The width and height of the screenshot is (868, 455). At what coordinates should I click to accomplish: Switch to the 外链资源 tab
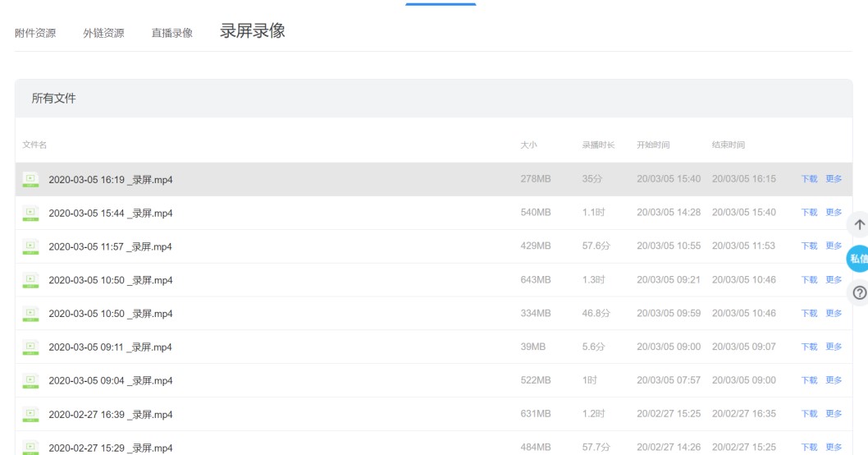[x=103, y=34]
